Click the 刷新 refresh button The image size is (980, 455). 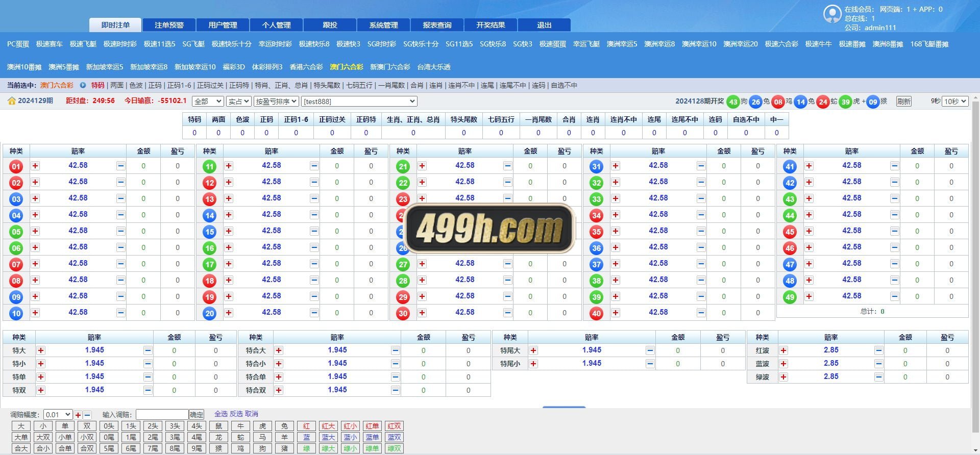click(x=903, y=102)
